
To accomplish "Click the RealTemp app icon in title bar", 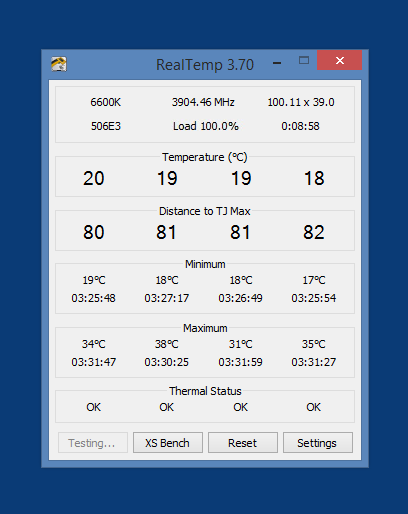I will (59, 64).
